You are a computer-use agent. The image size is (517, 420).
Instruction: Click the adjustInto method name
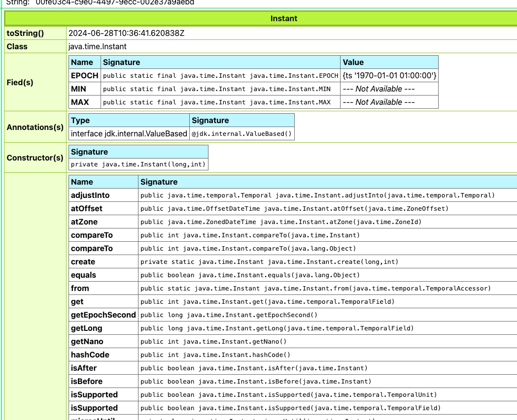pyautogui.click(x=90, y=195)
